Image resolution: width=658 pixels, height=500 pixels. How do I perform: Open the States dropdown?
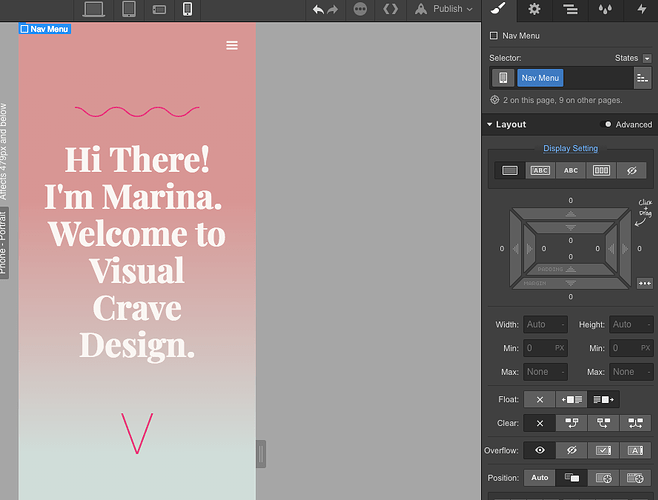pyautogui.click(x=647, y=58)
